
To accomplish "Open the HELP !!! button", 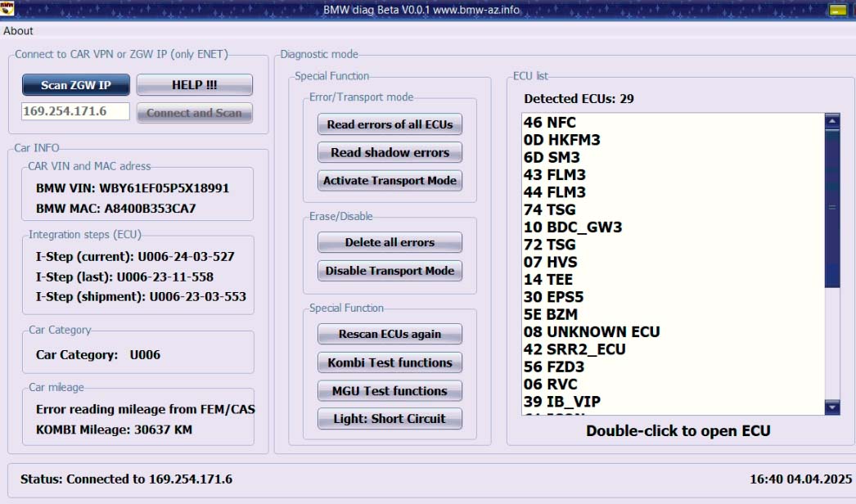I will click(194, 84).
